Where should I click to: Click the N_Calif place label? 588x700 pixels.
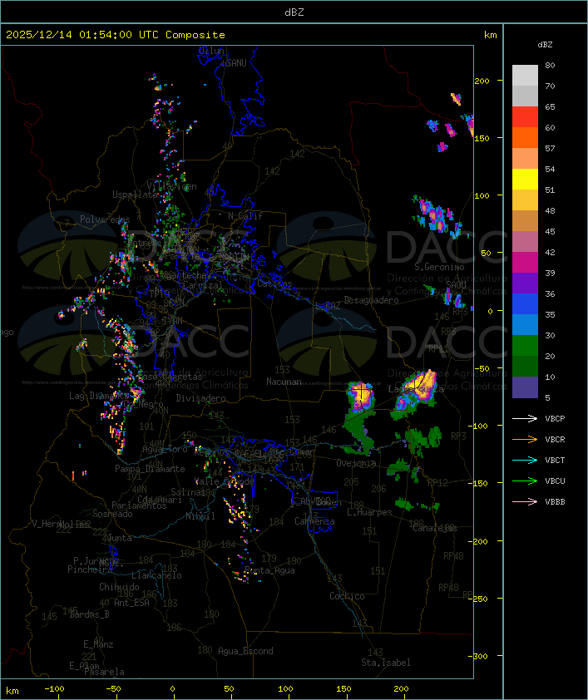(245, 216)
